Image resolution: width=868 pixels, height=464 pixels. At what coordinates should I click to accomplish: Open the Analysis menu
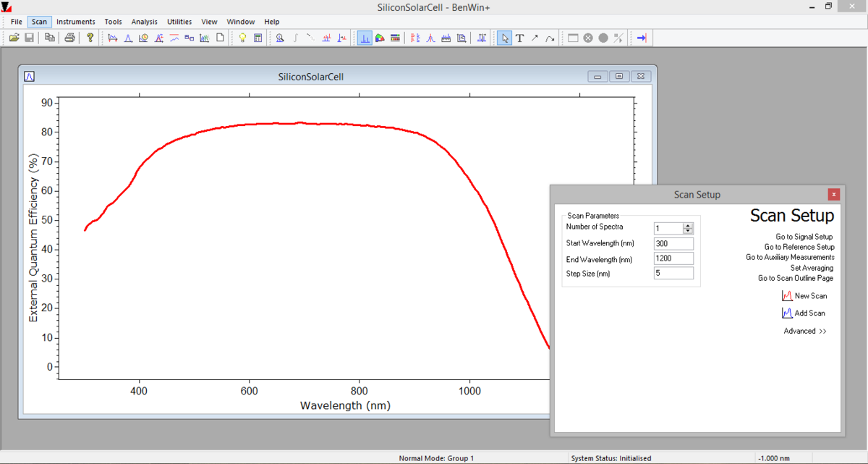coord(144,22)
